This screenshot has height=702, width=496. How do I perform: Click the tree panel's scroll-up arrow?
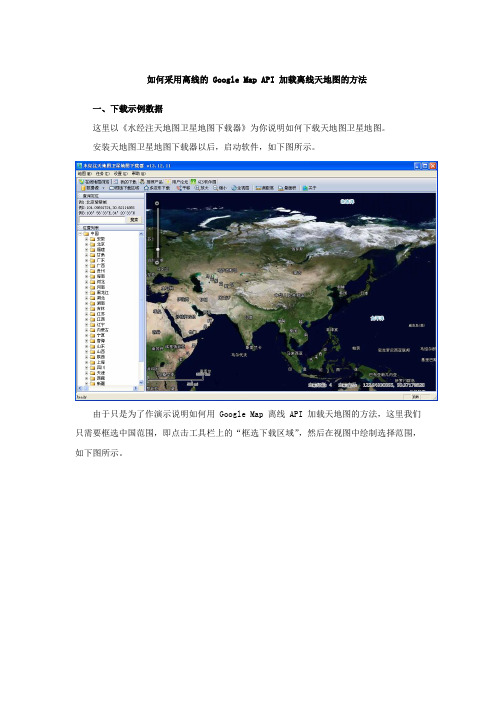[x=141, y=234]
